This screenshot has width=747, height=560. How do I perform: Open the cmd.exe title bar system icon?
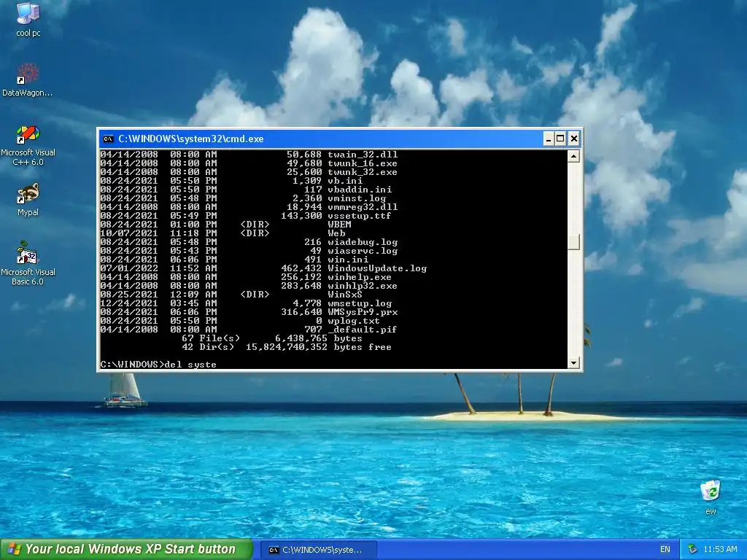(x=108, y=139)
